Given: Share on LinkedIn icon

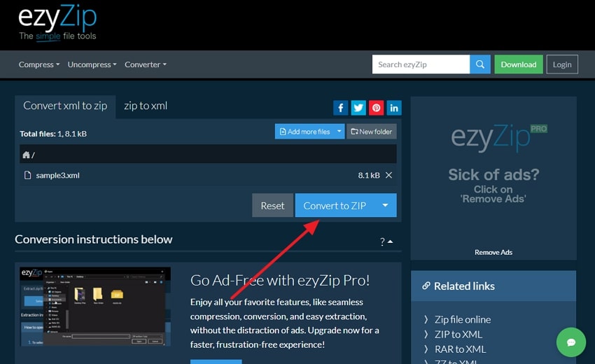Looking at the screenshot, I should tap(394, 108).
